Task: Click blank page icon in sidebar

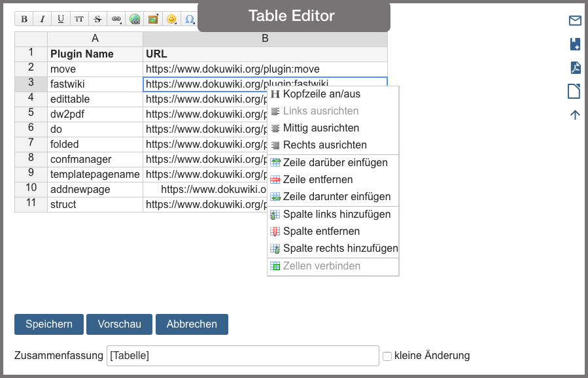Action: coord(574,91)
